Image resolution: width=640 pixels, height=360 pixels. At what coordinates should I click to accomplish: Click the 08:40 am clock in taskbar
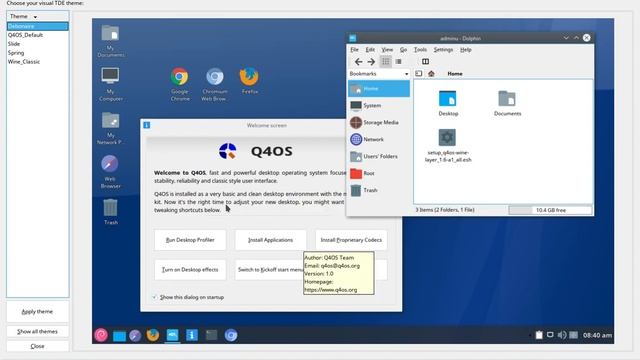click(597, 335)
